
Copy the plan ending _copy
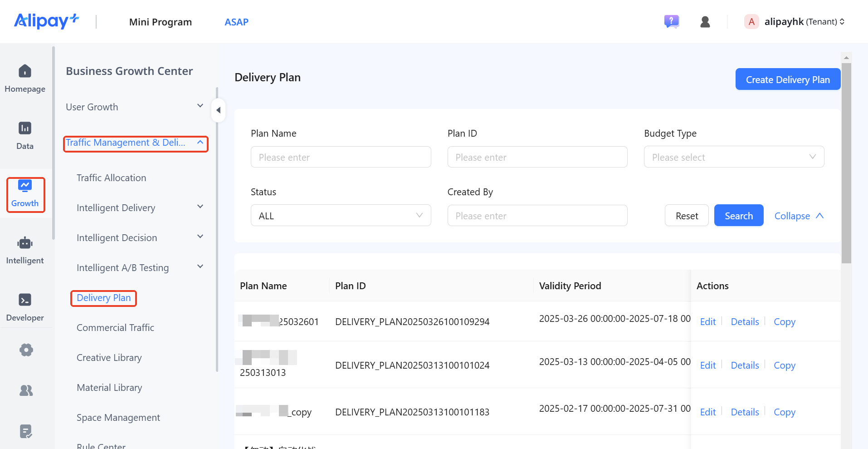785,412
